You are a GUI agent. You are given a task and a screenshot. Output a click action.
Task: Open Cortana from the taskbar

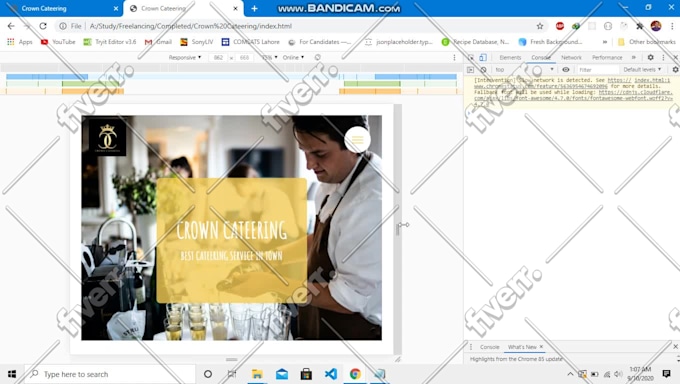click(208, 374)
